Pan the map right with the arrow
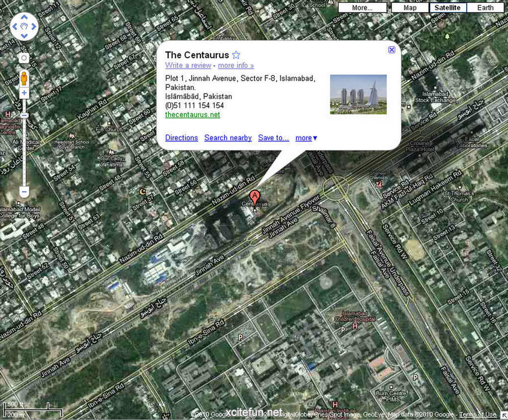Image resolution: width=508 pixels, height=420 pixels. [x=34, y=27]
